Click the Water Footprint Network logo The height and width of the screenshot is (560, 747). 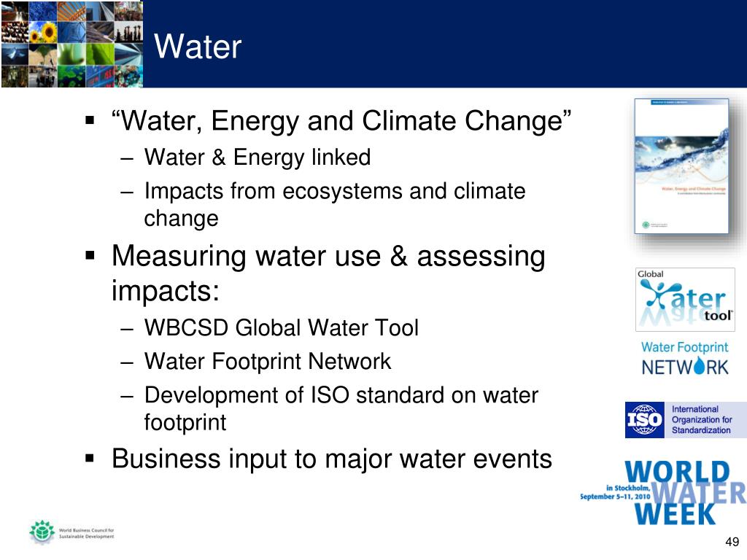pos(684,358)
